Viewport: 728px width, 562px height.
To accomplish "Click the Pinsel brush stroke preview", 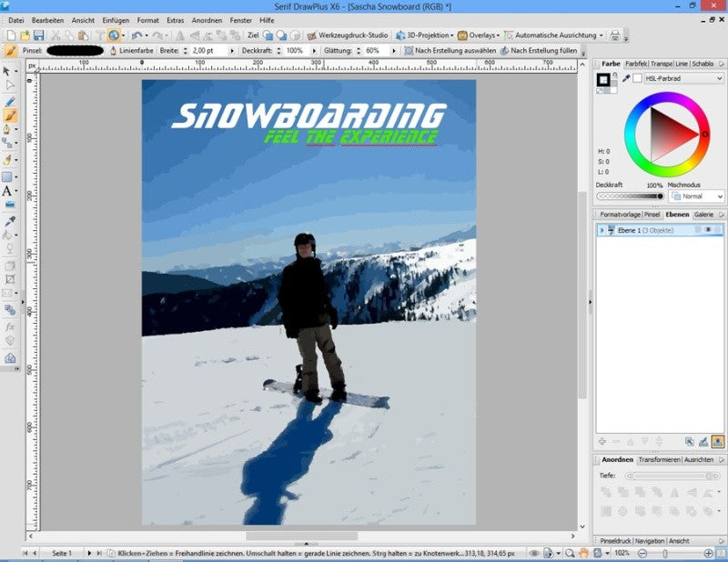I will tap(75, 51).
